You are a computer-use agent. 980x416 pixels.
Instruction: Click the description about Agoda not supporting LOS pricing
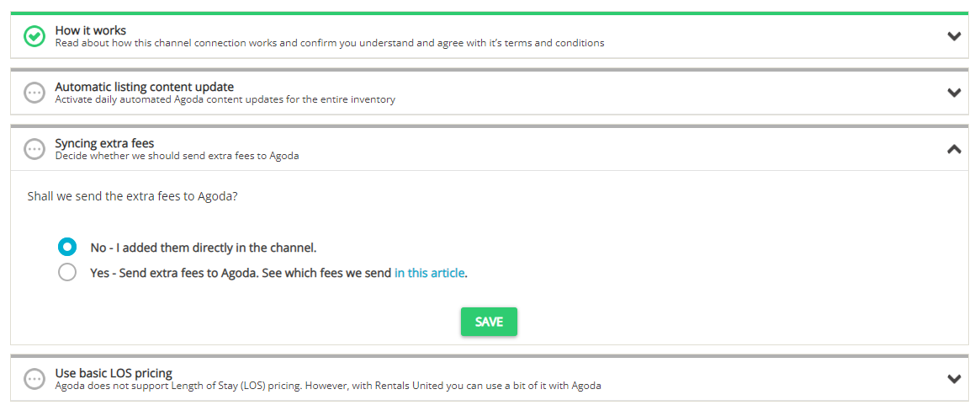(327, 386)
